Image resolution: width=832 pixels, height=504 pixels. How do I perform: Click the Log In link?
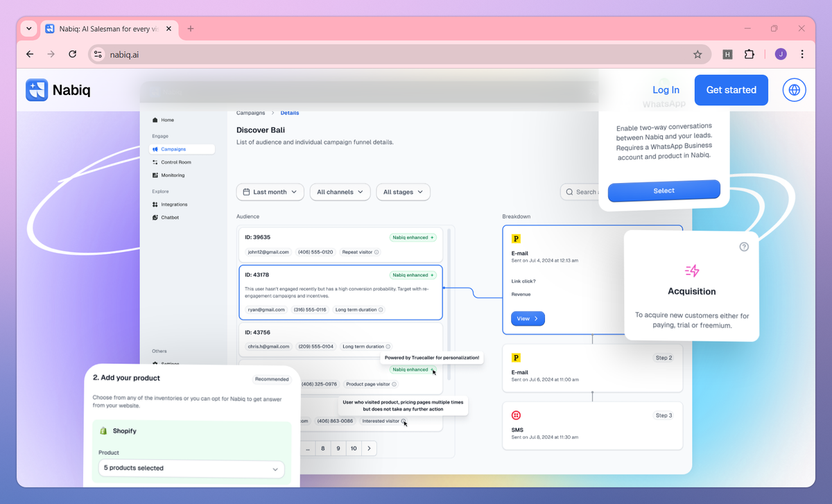(666, 90)
